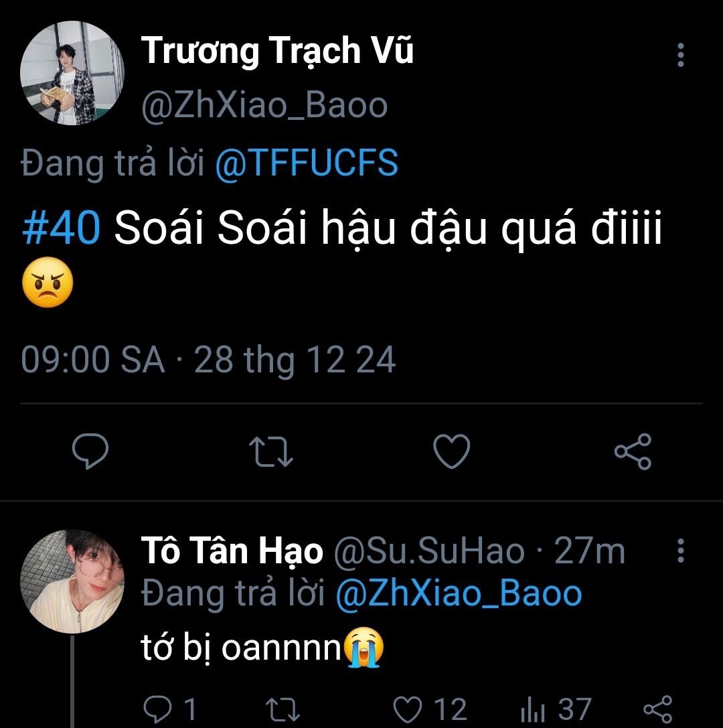The image size is (723, 728).
Task: Like Tô Tân Hạo's reply
Action: pos(408,710)
